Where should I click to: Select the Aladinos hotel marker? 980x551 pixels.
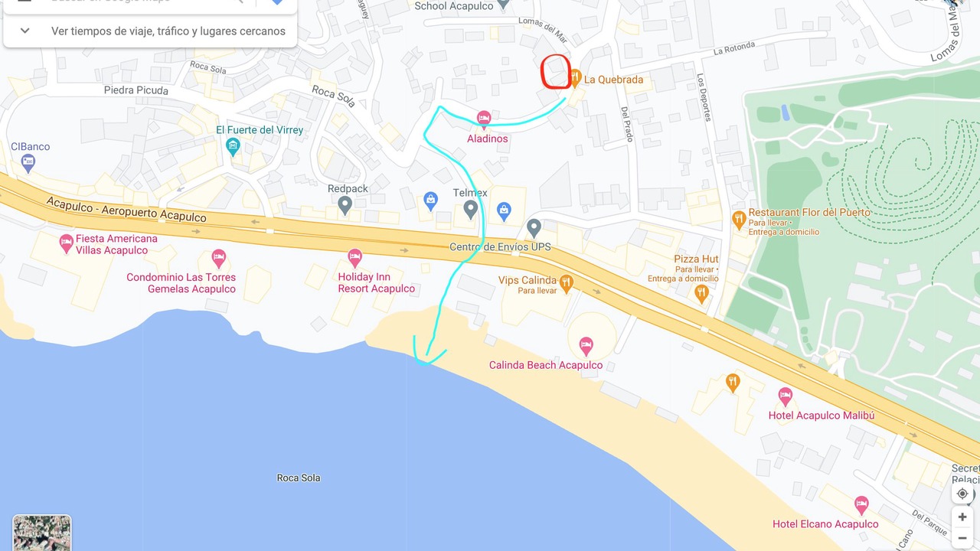pos(483,118)
